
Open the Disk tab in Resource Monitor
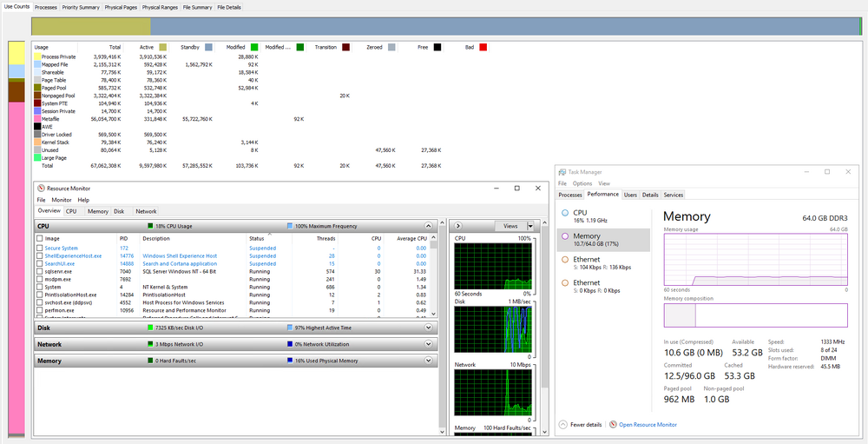click(120, 211)
